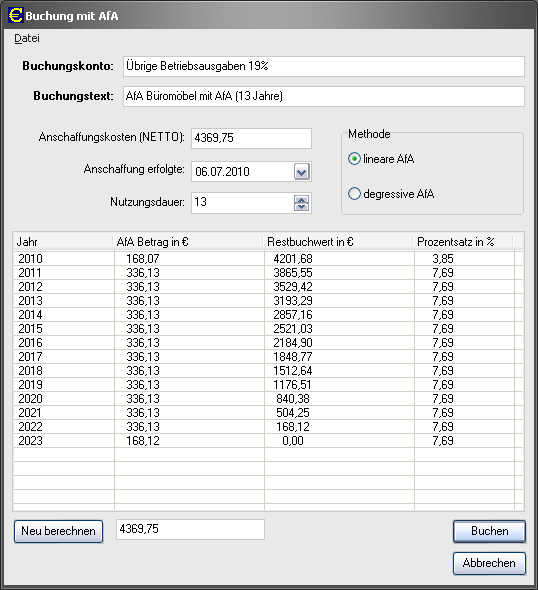Viewport: 538px width, 590px height.
Task: Click the Neu berechnen button
Action: 58,531
